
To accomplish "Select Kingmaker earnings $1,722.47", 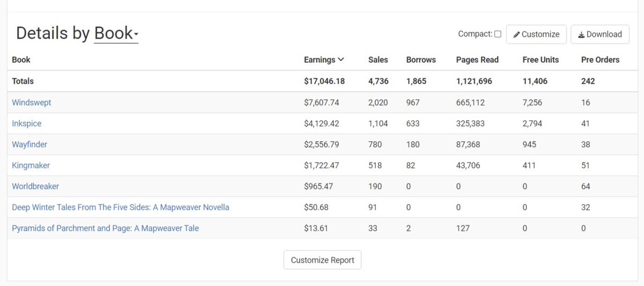I will click(321, 165).
